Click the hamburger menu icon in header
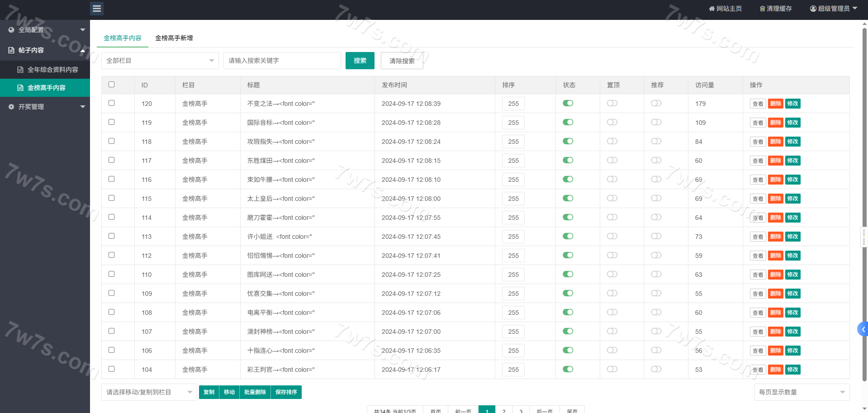Viewport: 868px width, 413px height. click(x=97, y=9)
